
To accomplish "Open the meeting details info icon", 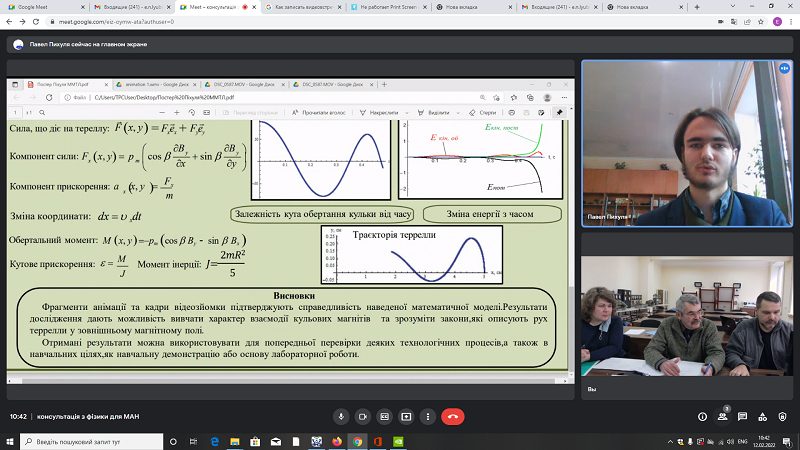I will click(703, 417).
